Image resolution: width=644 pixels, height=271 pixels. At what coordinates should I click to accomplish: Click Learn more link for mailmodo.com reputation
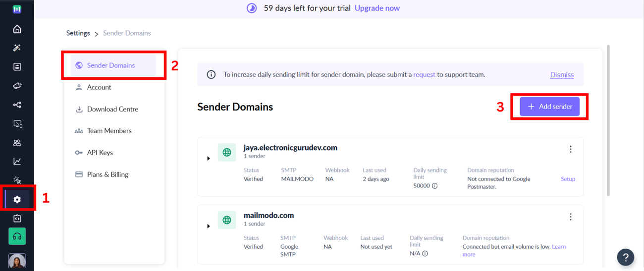[513, 250]
